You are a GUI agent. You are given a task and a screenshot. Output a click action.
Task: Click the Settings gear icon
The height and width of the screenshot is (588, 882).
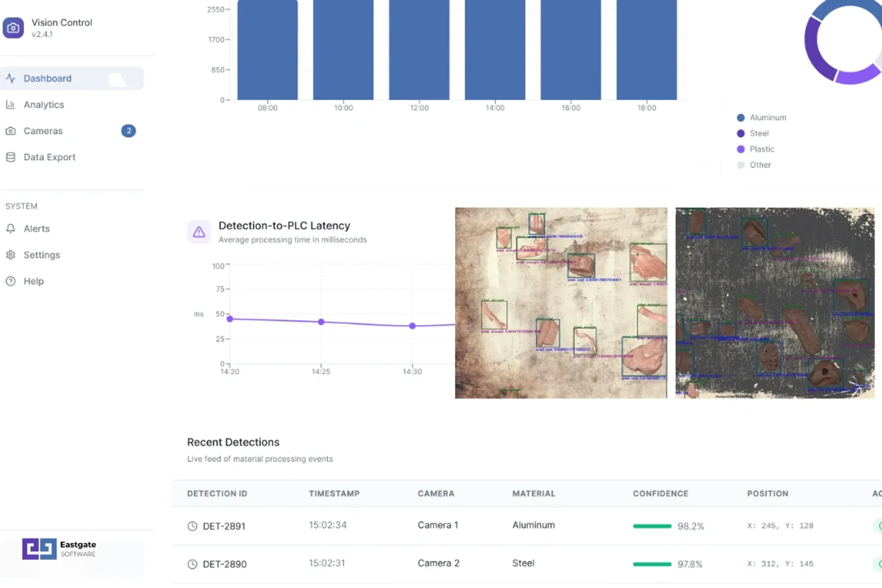[x=10, y=255]
